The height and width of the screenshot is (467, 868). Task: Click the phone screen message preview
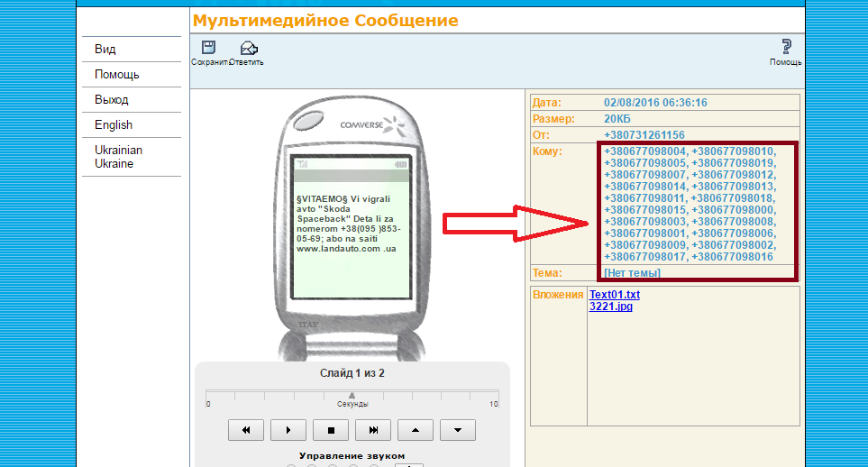pos(352,221)
